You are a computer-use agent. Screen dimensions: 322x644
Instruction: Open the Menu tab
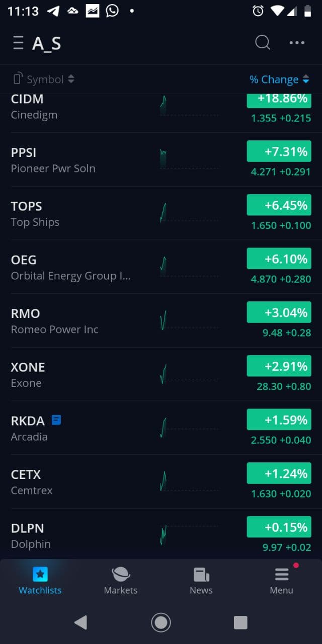coord(281,580)
